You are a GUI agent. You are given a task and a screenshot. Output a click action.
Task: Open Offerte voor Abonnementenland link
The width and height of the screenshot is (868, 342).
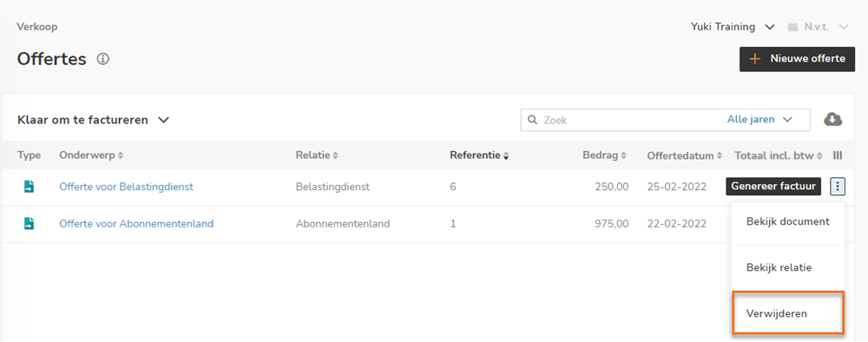(136, 224)
